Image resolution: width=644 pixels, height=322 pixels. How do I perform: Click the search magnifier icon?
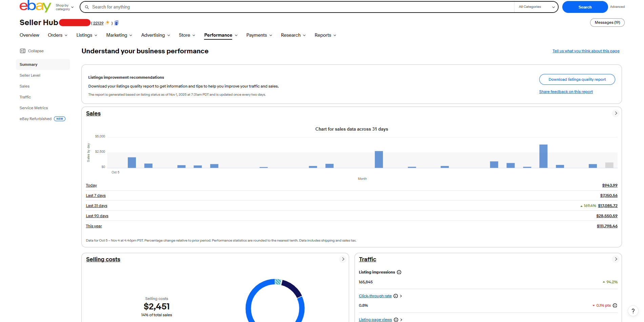point(87,7)
